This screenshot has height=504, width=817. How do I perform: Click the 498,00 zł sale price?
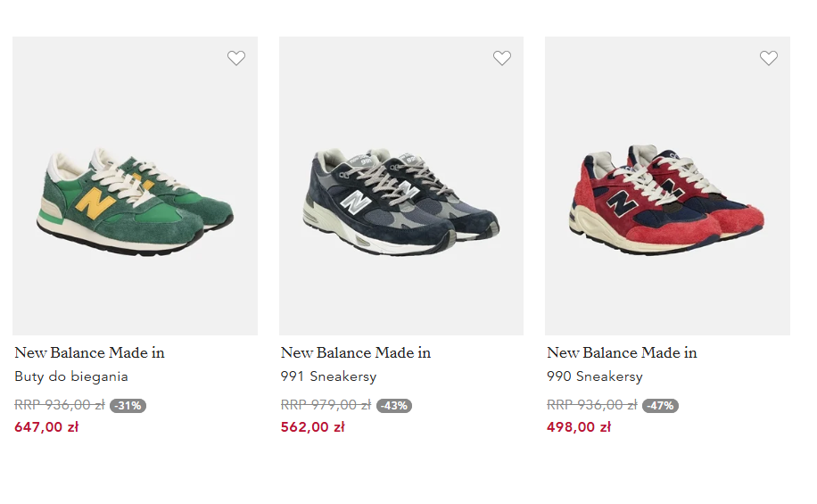click(579, 426)
